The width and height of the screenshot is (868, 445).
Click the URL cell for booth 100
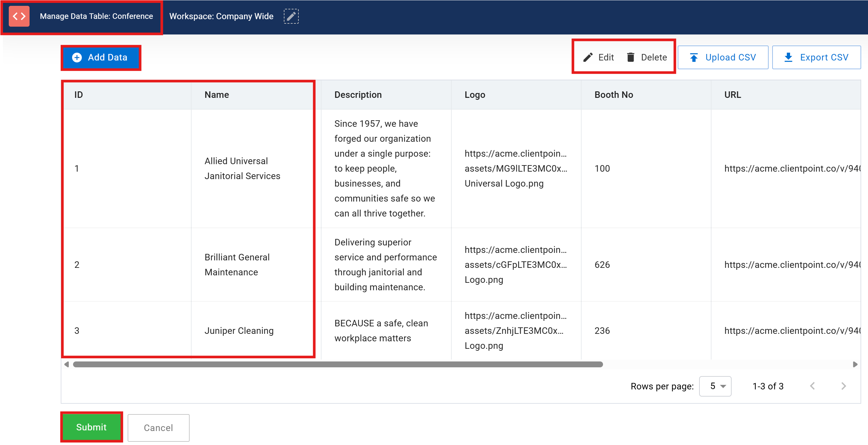[x=786, y=168]
